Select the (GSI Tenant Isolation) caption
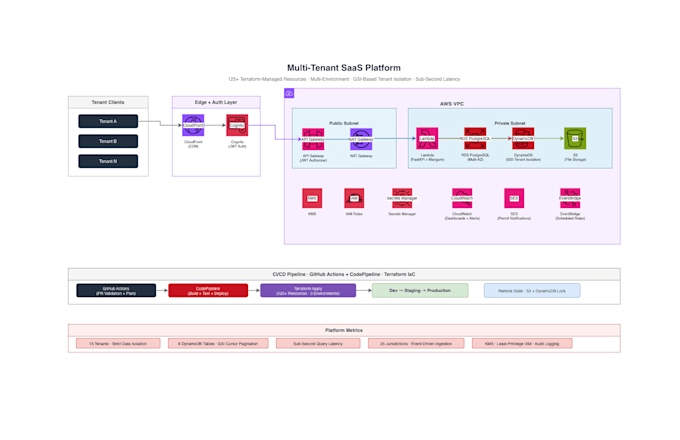Image resolution: width=680 pixels, height=440 pixels. click(x=523, y=160)
